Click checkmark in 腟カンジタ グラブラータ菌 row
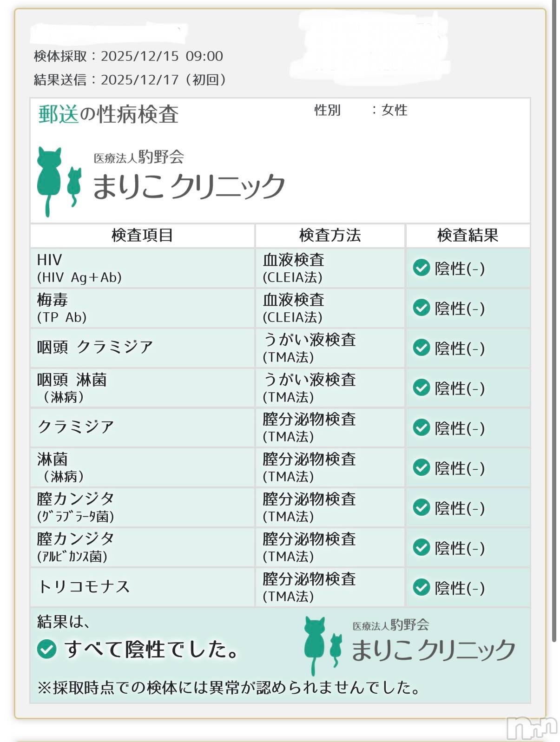The width and height of the screenshot is (560, 742). (x=422, y=507)
